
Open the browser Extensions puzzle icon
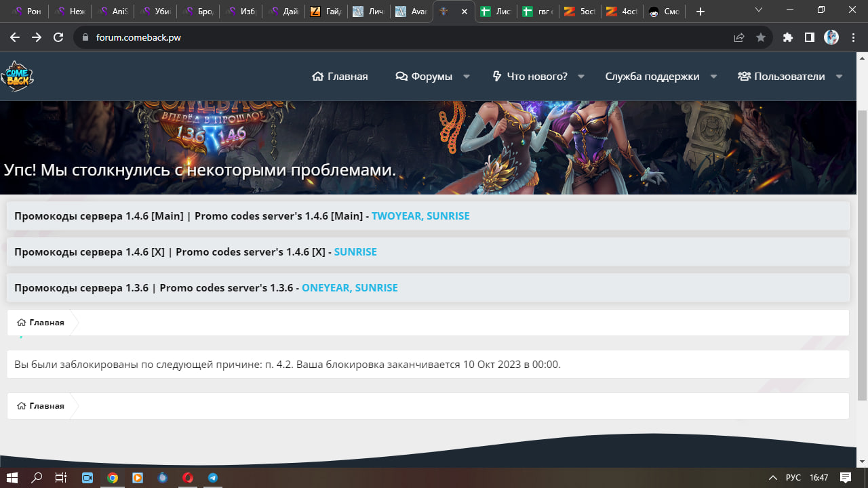(x=787, y=38)
